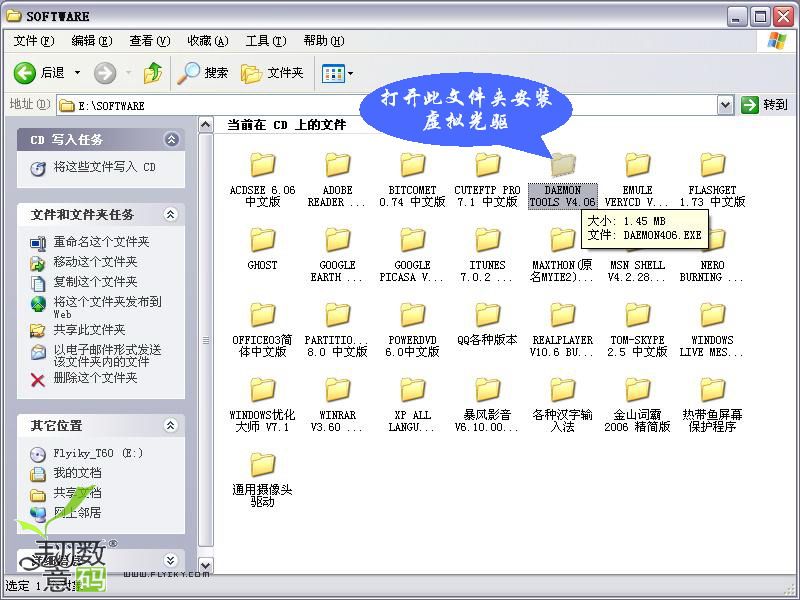Select the 热带鱼屏幕保护程序 folder

click(712, 405)
